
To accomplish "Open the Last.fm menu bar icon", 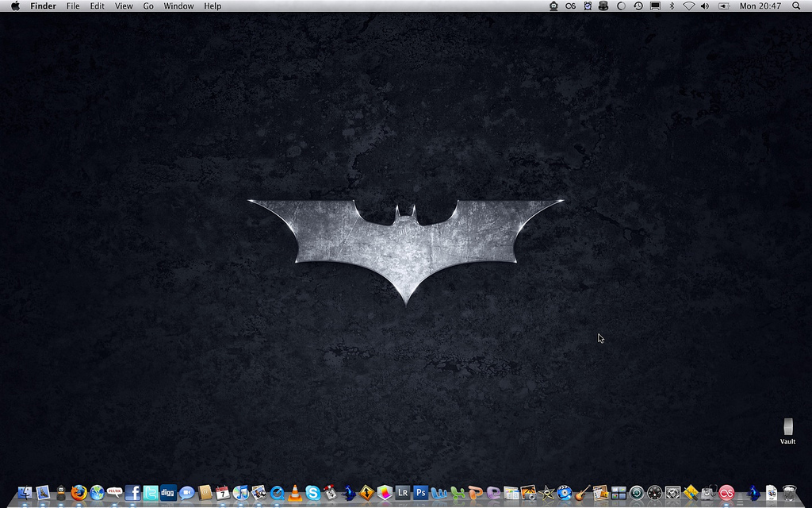I will pos(570,6).
